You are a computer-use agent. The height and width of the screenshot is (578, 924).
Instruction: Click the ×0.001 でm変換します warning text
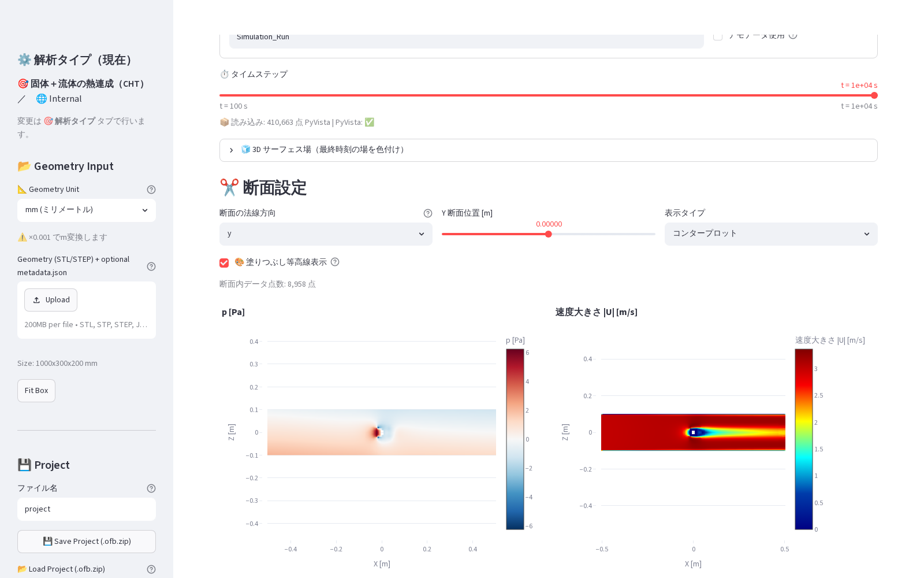point(62,238)
